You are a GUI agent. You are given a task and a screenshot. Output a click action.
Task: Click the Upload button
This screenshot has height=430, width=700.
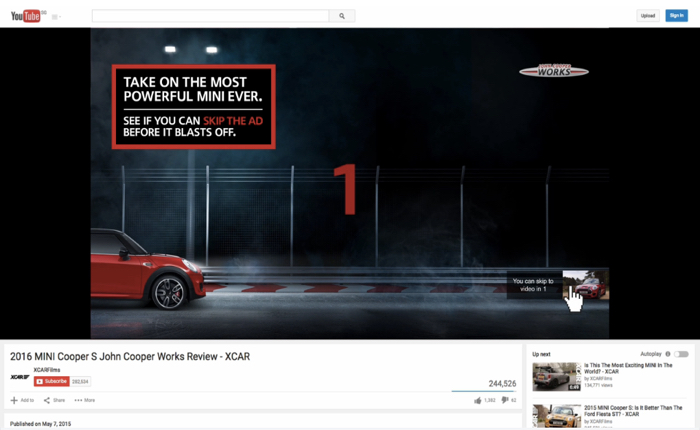pos(648,16)
